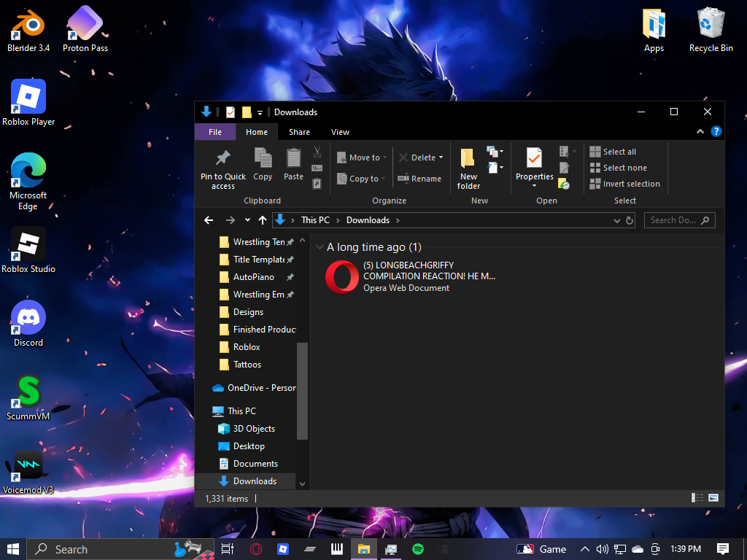This screenshot has width=747, height=560.
Task: Expand the address bar history dropdown
Action: (x=617, y=220)
